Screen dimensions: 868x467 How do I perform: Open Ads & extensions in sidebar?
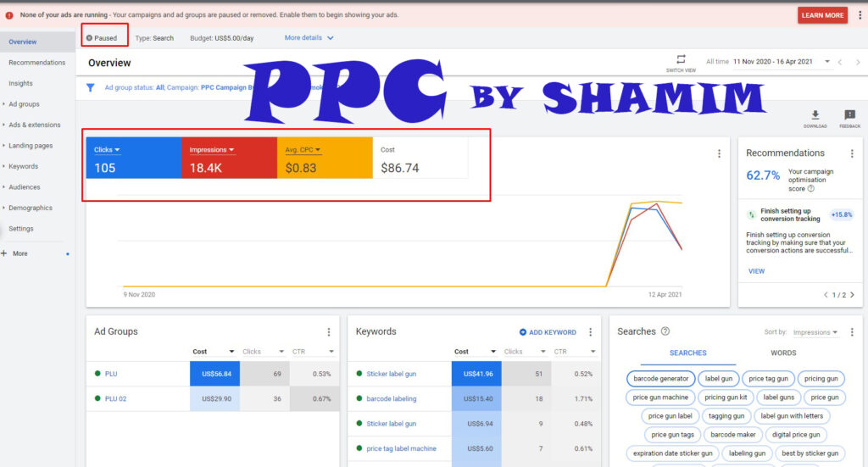click(34, 125)
